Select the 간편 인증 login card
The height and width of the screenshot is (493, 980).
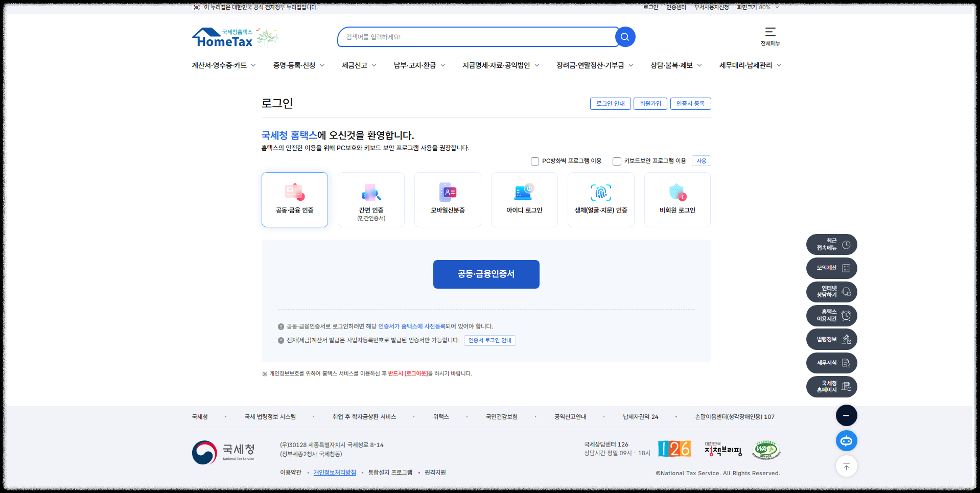[371, 200]
